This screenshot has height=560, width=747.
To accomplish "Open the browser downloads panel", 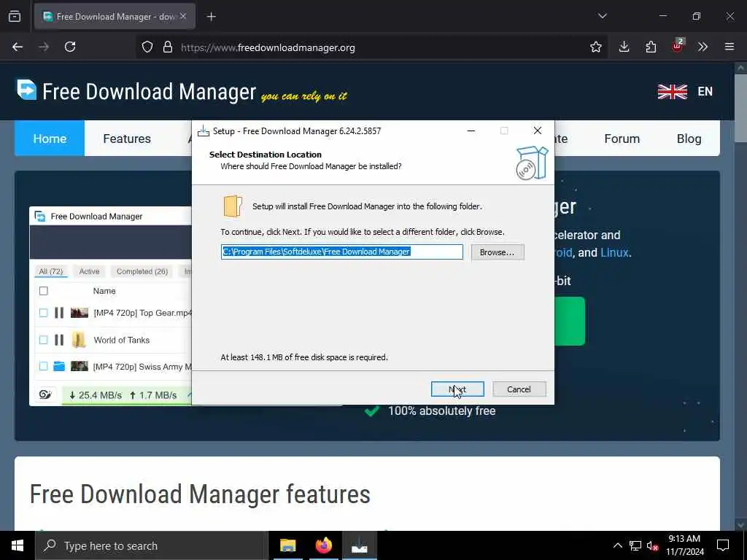I will point(624,47).
